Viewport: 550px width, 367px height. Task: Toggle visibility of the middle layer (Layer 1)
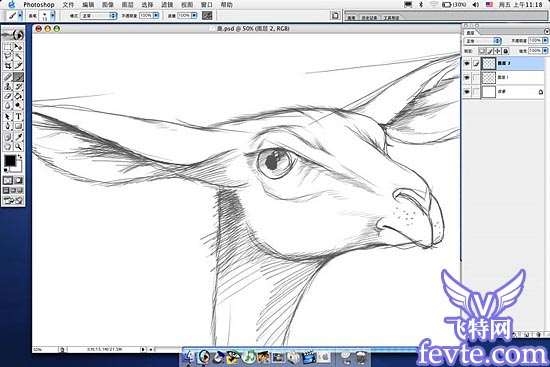tap(467, 78)
